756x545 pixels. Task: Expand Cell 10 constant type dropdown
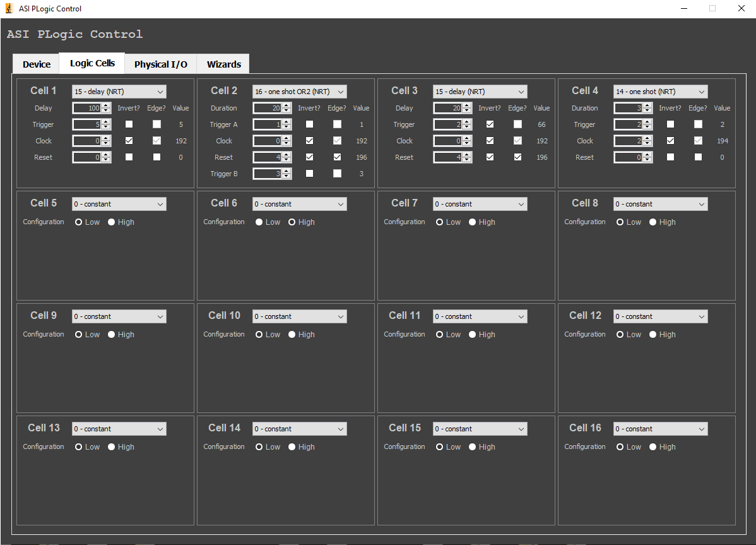point(299,316)
